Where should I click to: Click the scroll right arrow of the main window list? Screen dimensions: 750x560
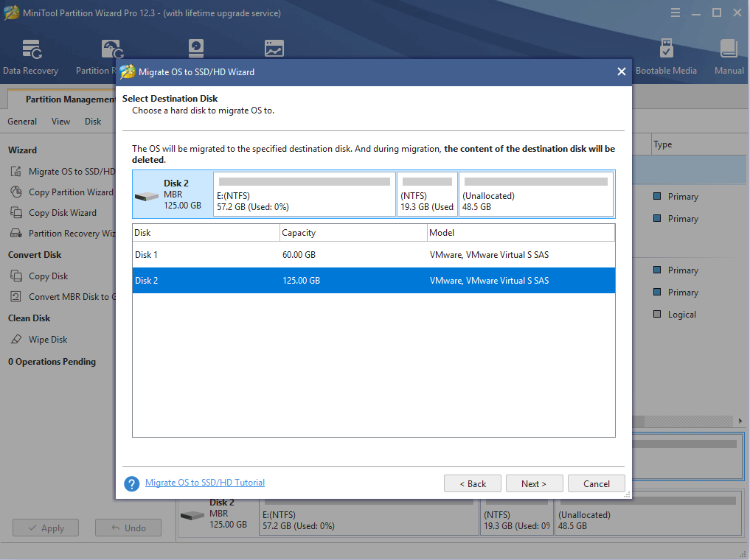point(740,421)
